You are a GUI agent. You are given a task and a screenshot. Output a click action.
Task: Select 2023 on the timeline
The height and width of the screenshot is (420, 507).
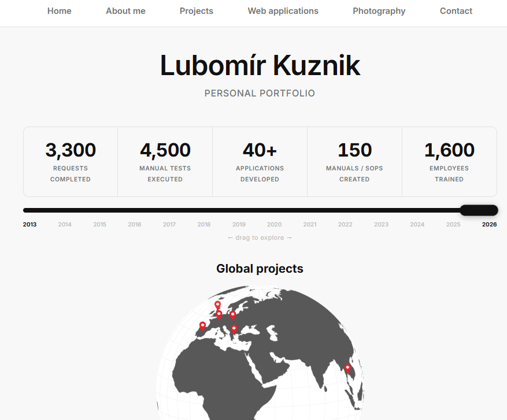click(x=381, y=225)
